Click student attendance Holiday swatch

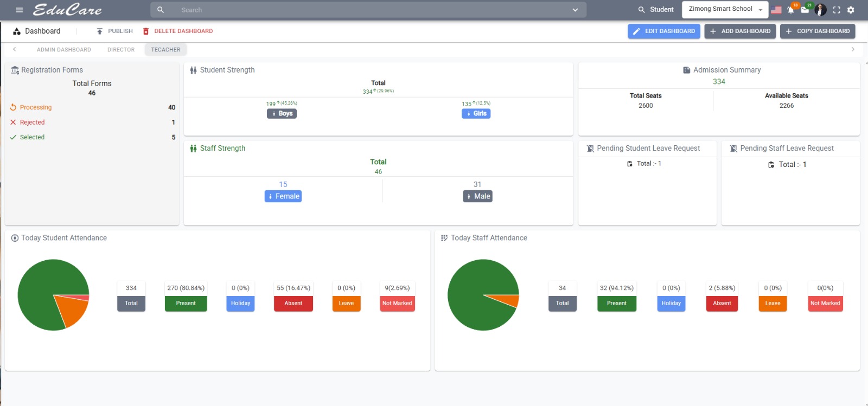point(240,304)
